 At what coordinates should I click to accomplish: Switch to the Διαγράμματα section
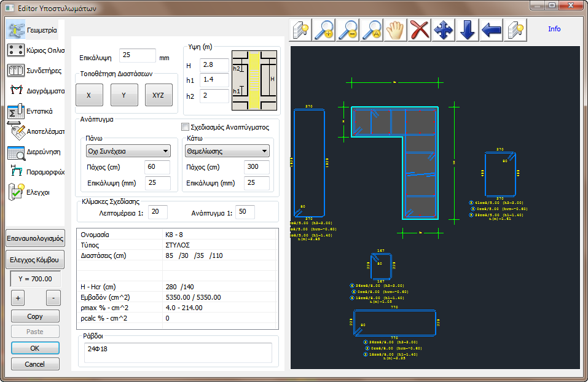pyautogui.click(x=36, y=91)
